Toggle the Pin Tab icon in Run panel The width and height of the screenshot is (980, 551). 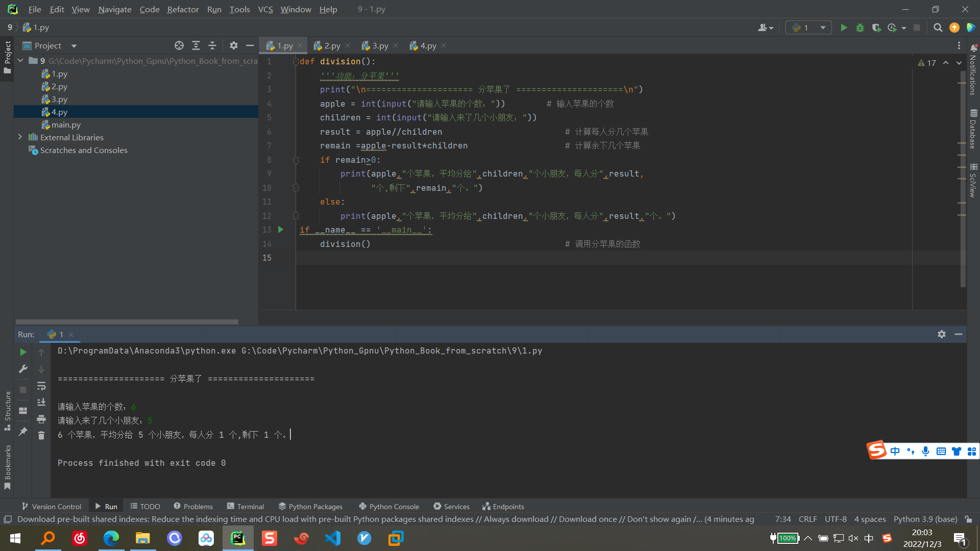tap(23, 432)
